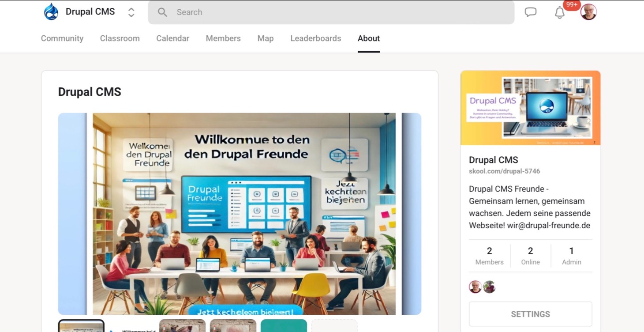Select the teal gallery thumbnail
The height and width of the screenshot is (332, 644).
[x=284, y=326]
